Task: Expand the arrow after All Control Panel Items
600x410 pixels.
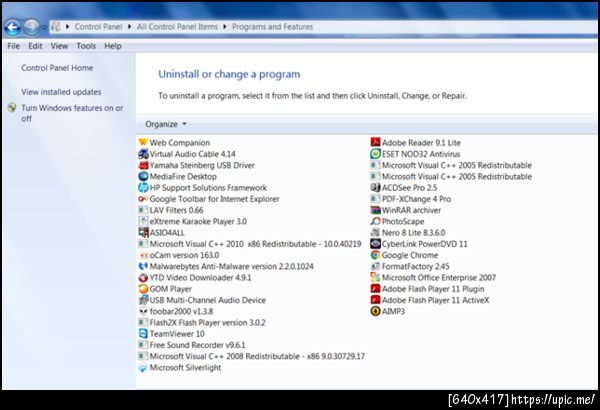Action: click(x=225, y=27)
